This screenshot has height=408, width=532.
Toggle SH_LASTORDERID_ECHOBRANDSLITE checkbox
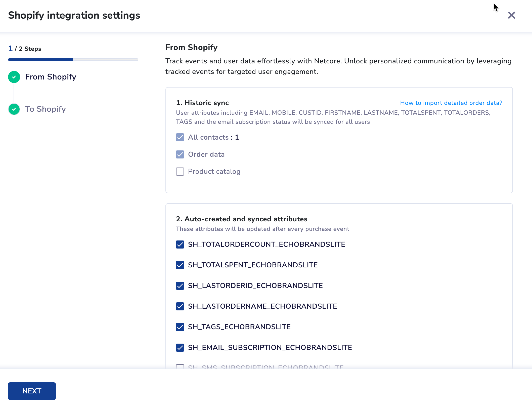[180, 286]
